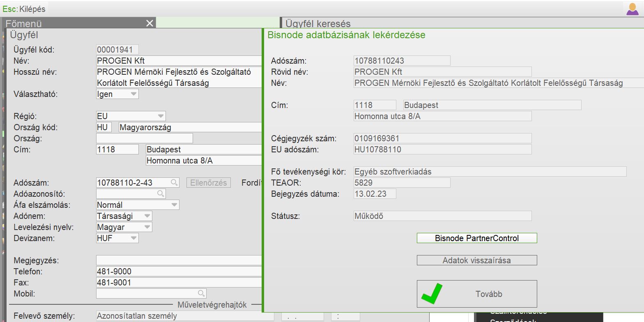644x322 pixels.
Task: Click the Ellenőrzés button next to Adószám
Action: tap(209, 183)
